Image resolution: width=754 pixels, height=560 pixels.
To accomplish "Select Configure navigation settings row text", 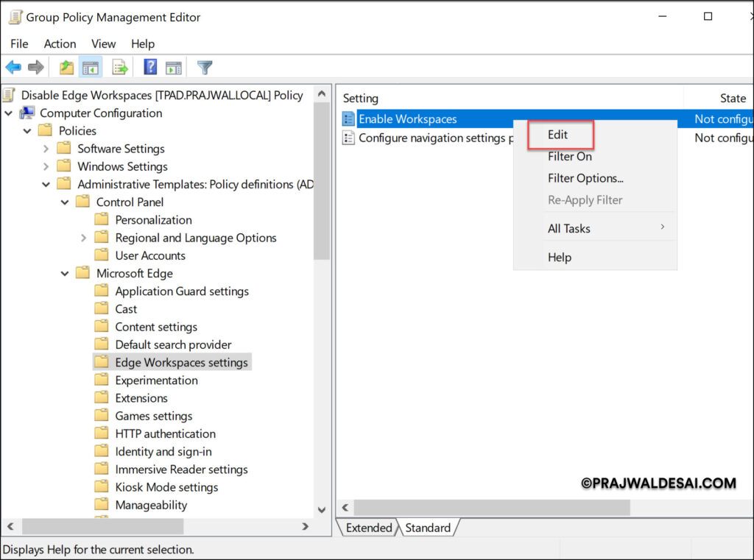I will (436, 138).
